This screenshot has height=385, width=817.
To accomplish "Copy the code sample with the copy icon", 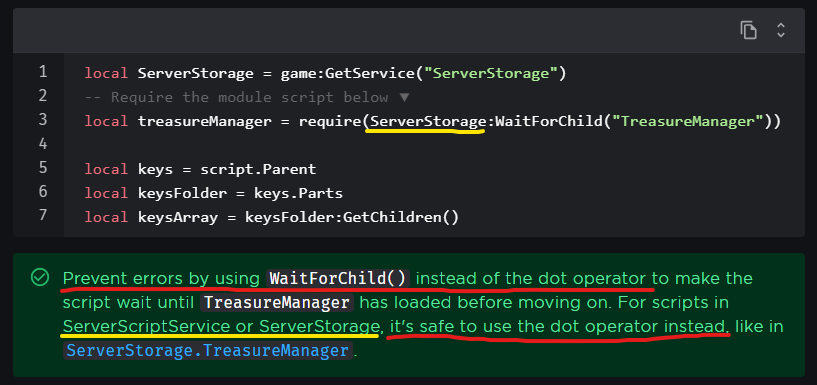I will [x=748, y=30].
